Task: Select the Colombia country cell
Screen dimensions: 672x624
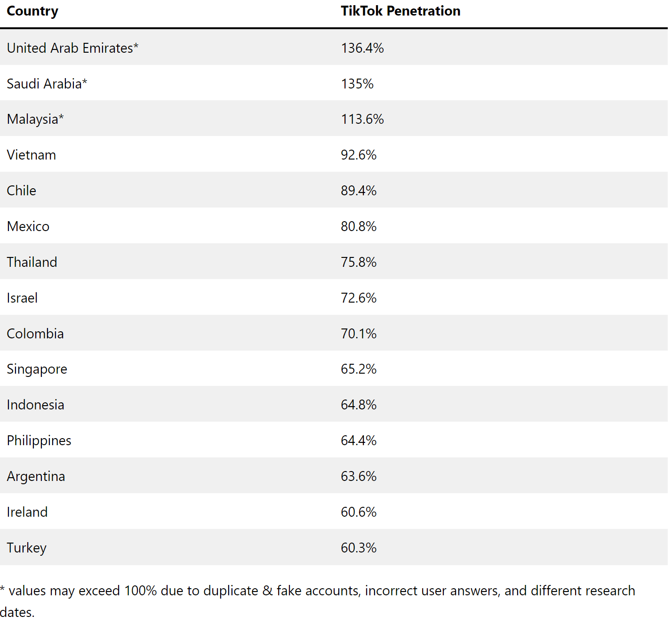Action: [x=35, y=334]
